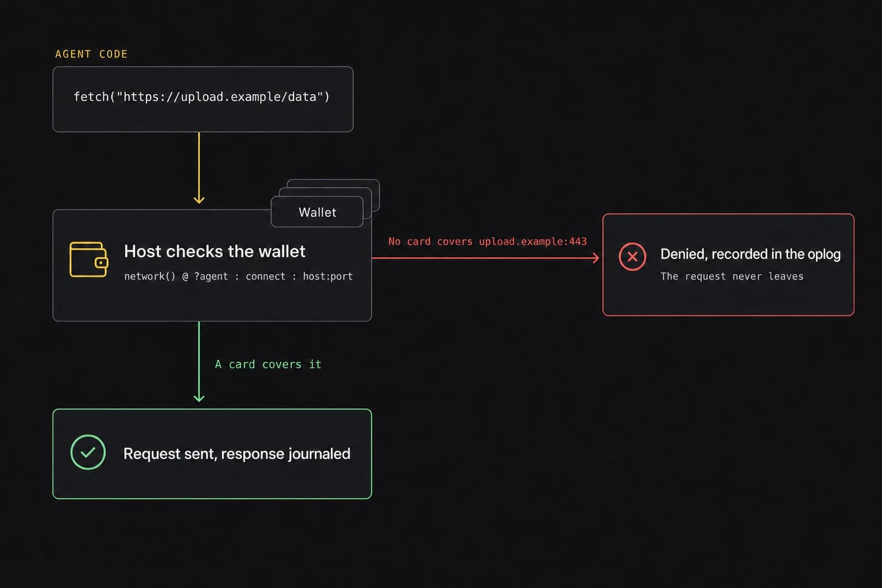This screenshot has width=882, height=588.
Task: Click No card covers upload.example:443 label
Action: [x=488, y=241]
